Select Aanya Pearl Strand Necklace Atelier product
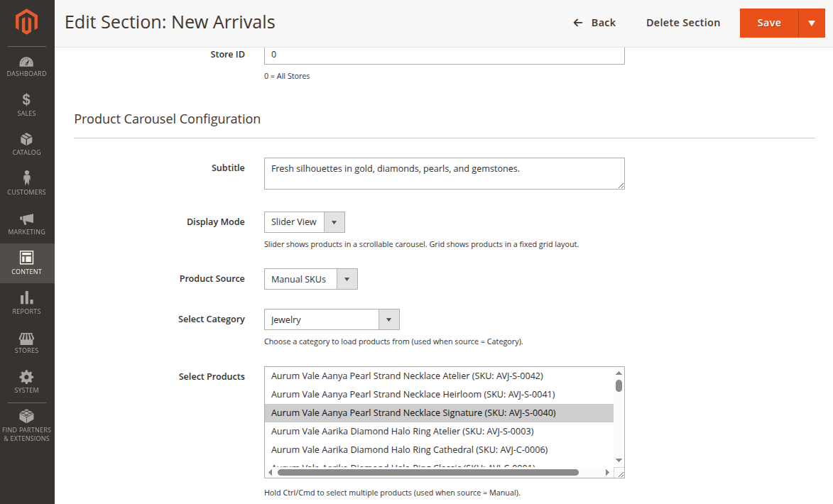The image size is (833, 504). [439, 376]
